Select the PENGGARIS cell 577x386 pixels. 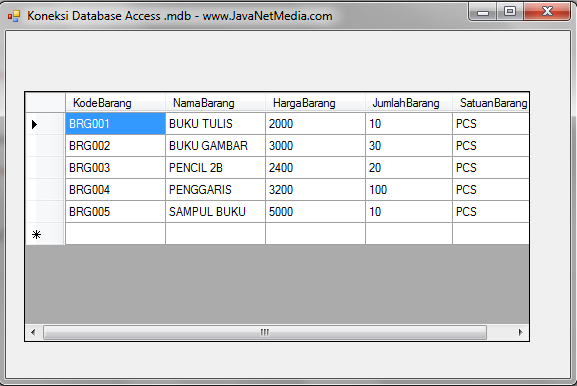pyautogui.click(x=215, y=190)
